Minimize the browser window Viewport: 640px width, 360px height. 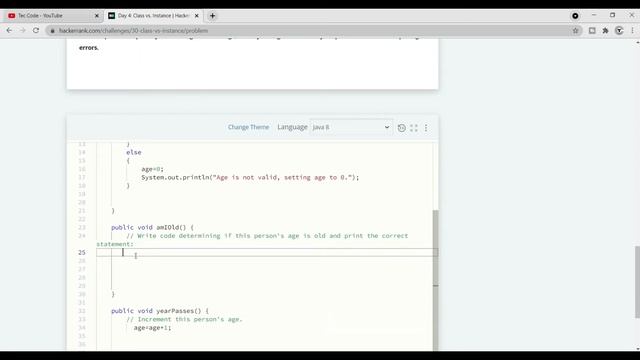(594, 15)
